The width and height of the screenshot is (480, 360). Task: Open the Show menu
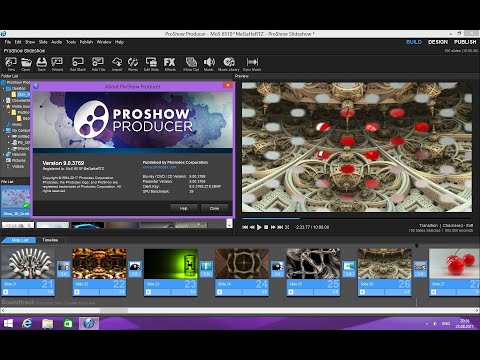30,42
